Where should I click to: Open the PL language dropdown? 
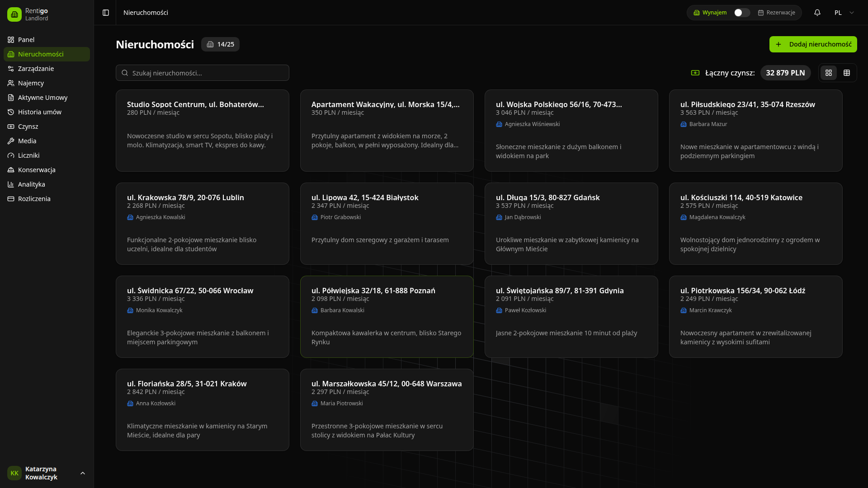(x=844, y=13)
